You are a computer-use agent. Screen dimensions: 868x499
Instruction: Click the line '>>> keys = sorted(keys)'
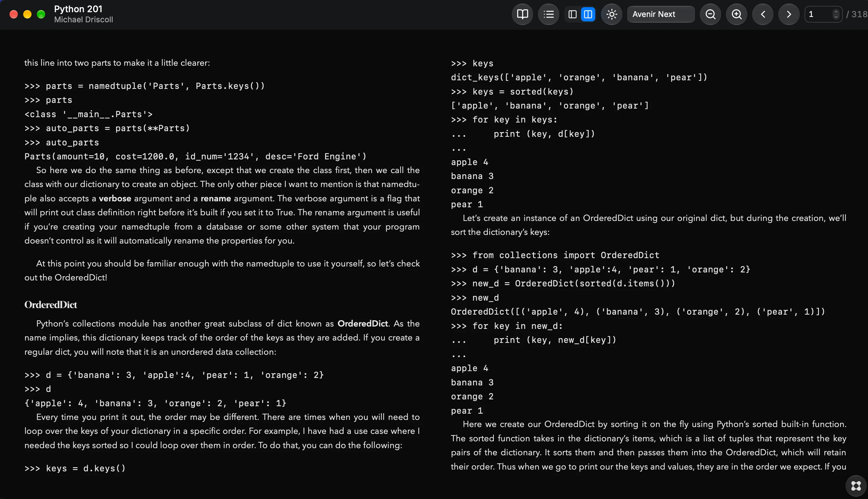[x=512, y=92]
